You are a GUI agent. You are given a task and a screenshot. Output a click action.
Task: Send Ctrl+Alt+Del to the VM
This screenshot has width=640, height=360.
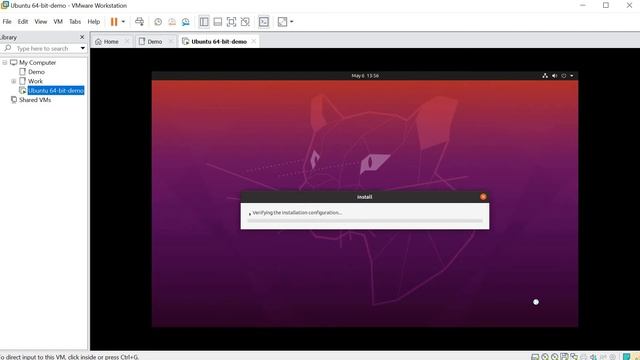(140, 22)
